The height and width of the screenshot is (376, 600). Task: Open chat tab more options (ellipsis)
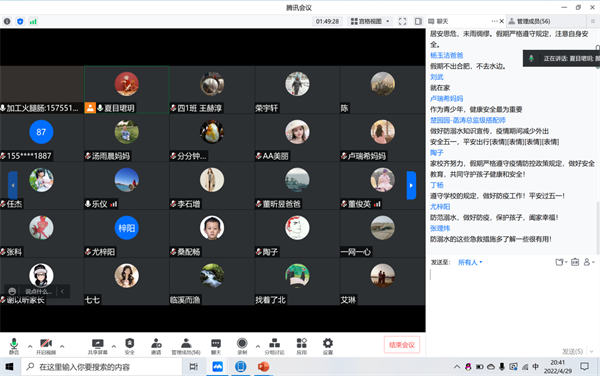click(494, 21)
